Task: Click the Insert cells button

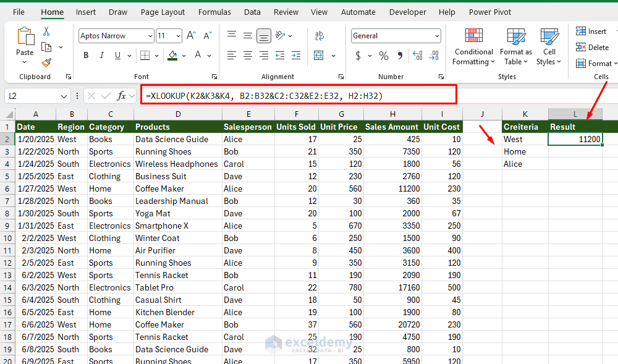Action: pos(591,32)
